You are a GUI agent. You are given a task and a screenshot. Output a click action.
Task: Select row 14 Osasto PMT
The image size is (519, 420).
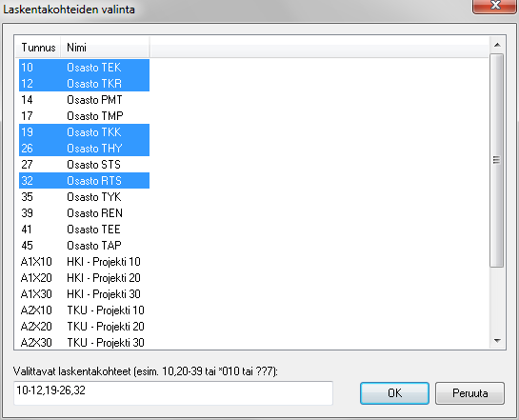click(x=84, y=100)
